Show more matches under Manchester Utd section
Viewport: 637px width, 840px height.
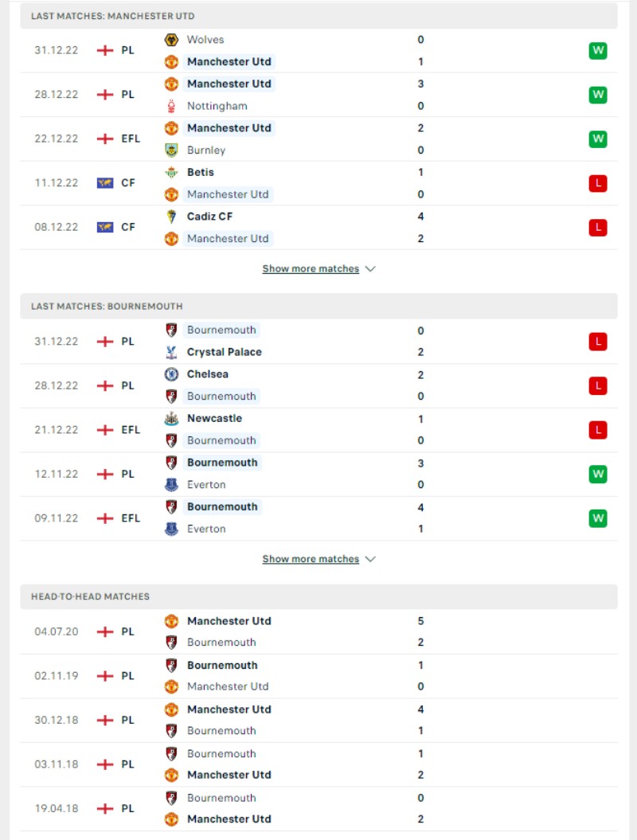point(311,269)
